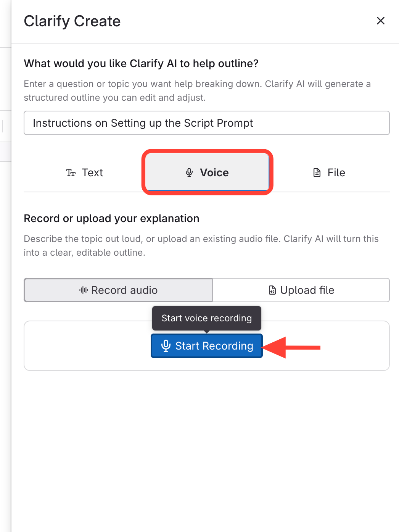Click the document icon on the File tab
This screenshot has width=399, height=532.
[x=317, y=173]
